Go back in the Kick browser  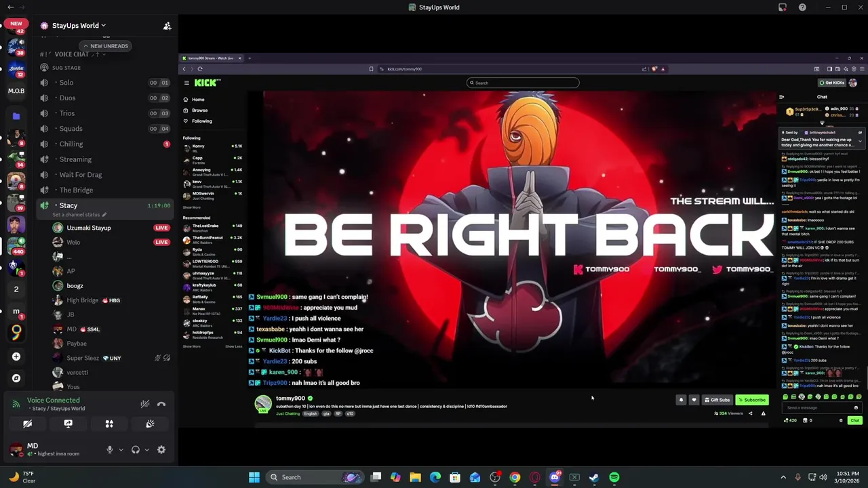click(184, 68)
